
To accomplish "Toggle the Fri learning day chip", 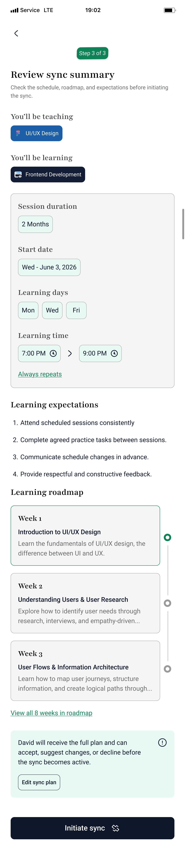I will pos(76,310).
